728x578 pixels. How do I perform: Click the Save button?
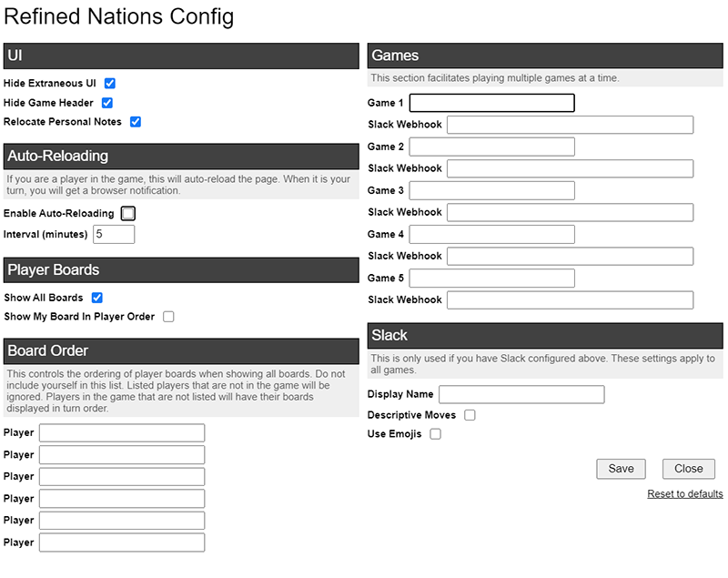[x=622, y=469]
